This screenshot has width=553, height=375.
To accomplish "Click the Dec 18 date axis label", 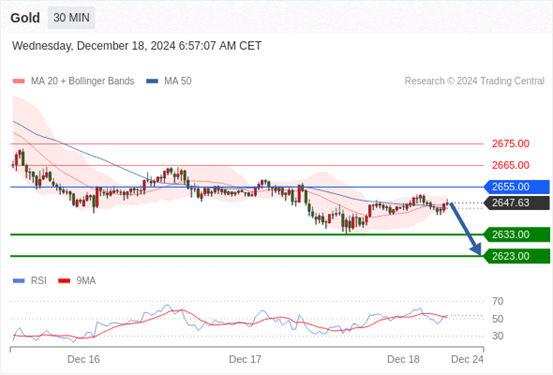I will coord(403,359).
